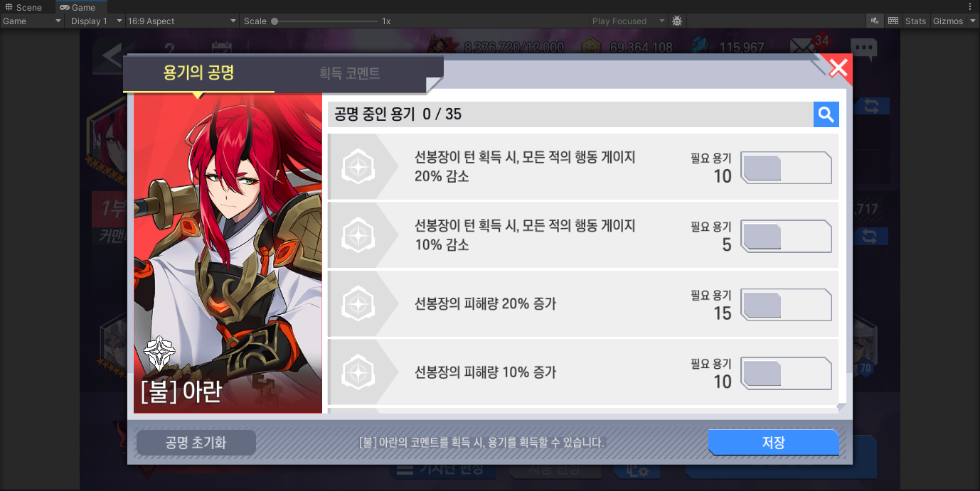Switch to the Scene tab
980x491 pixels.
23,7
